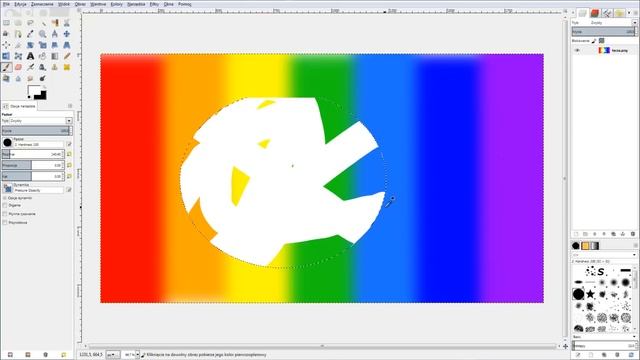Select the Free Select lasso tool
The height and width of the screenshot is (360, 640).
coord(30,23)
